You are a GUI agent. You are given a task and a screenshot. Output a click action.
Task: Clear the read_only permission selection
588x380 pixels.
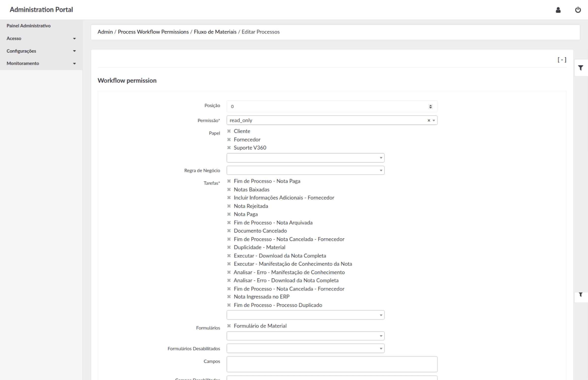tap(429, 120)
